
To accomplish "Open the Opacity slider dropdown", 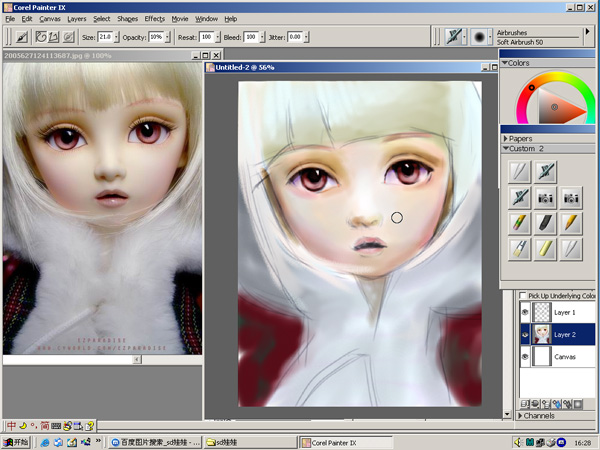I will click(167, 37).
